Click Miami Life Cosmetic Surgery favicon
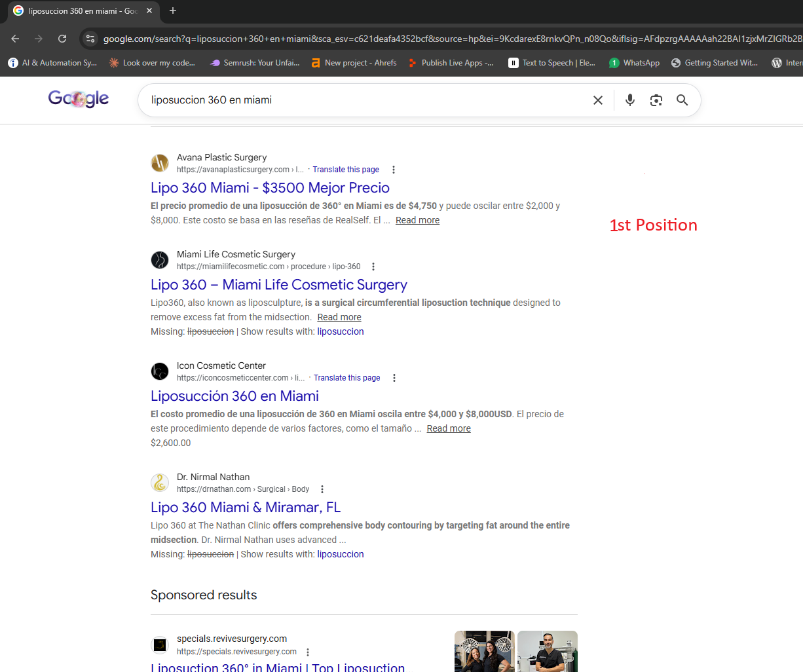The height and width of the screenshot is (672, 803). point(160,260)
